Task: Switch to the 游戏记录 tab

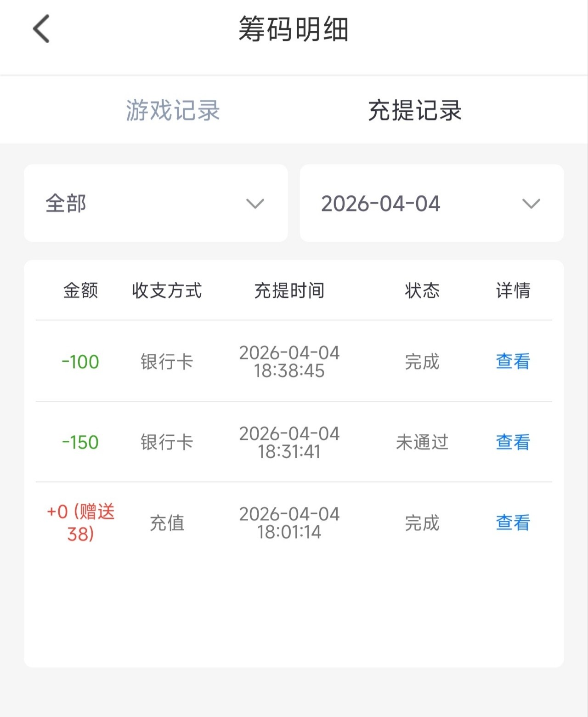Action: [x=173, y=110]
